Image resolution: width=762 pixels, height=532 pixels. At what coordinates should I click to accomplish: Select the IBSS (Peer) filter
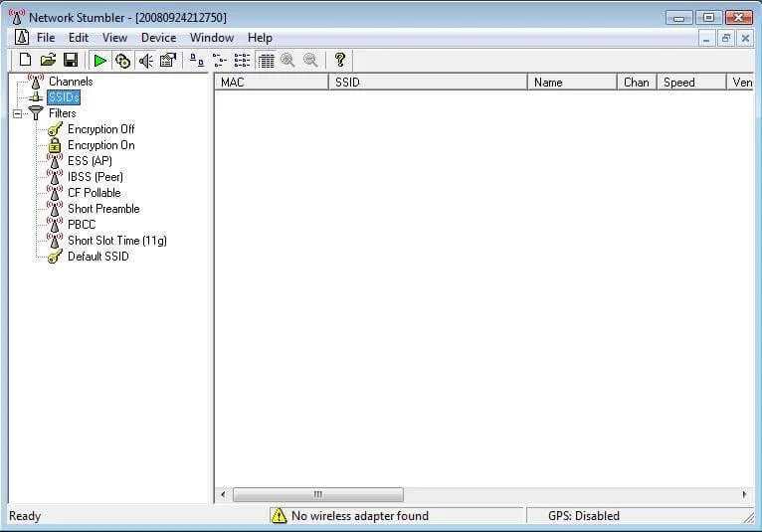[95, 177]
